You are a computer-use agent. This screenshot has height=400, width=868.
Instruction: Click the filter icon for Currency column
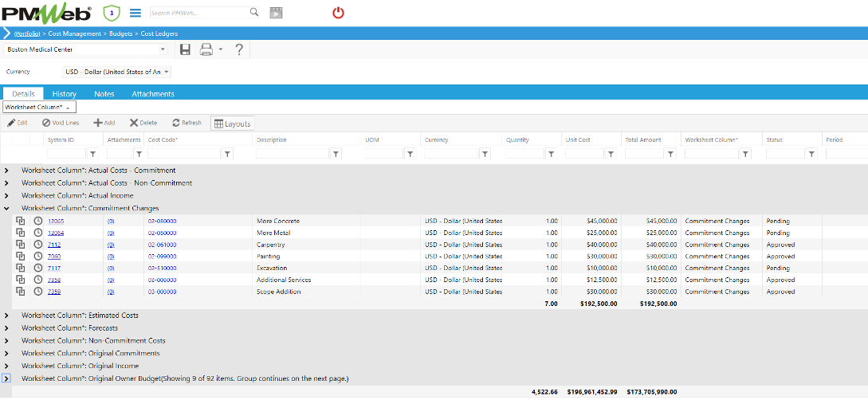485,154
